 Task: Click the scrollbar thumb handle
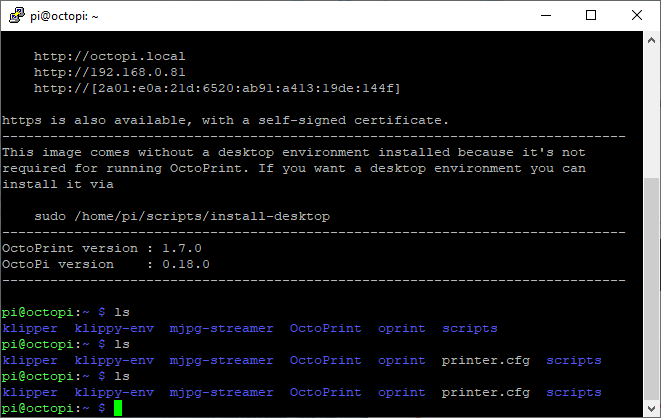point(651,288)
